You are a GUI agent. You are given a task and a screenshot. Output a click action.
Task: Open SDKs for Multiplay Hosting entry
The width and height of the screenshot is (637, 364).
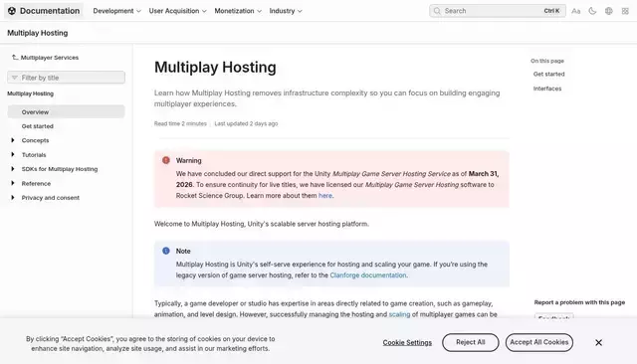click(60, 169)
